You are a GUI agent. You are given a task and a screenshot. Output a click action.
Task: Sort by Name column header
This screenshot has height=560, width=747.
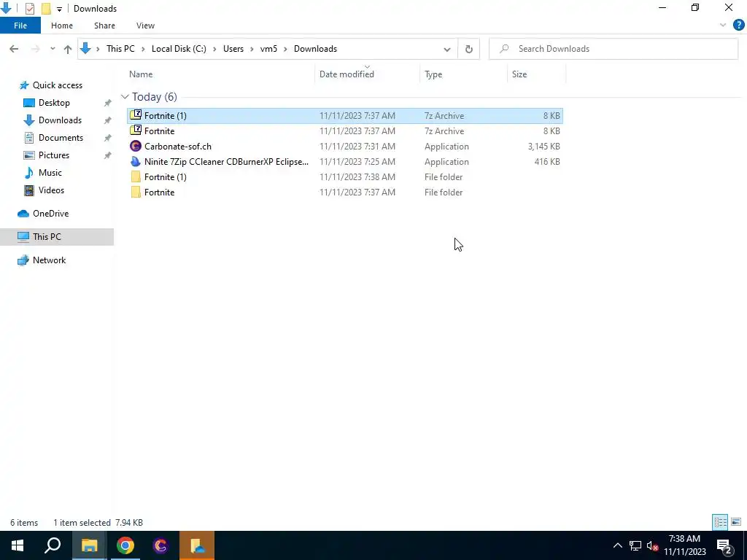(x=141, y=74)
